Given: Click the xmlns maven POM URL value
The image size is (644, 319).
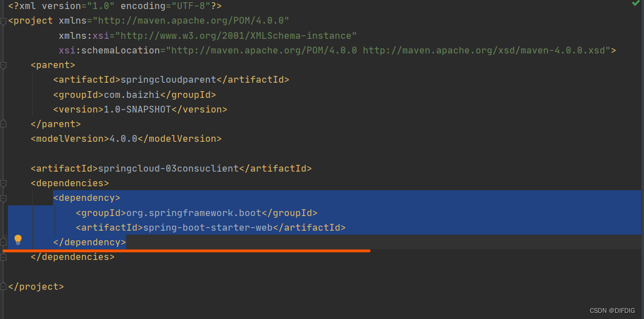Looking at the screenshot, I should point(191,20).
